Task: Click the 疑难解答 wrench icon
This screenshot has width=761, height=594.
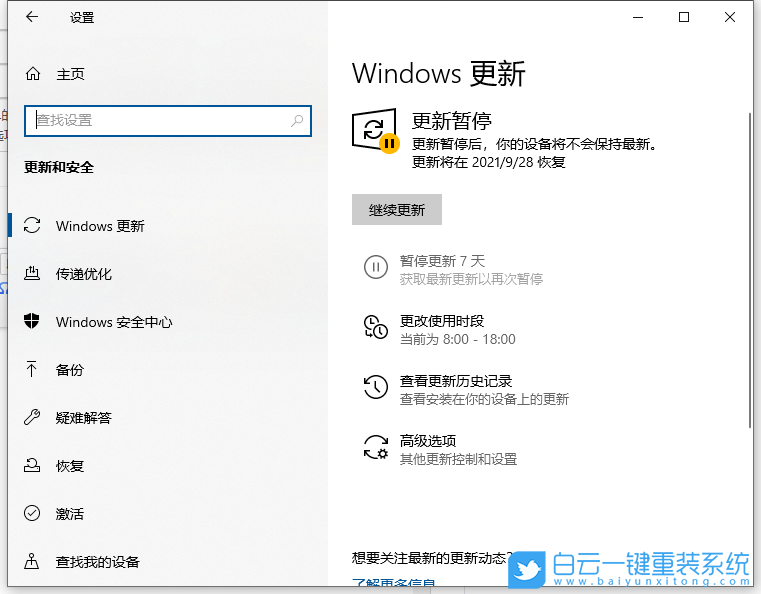Action: [32, 417]
